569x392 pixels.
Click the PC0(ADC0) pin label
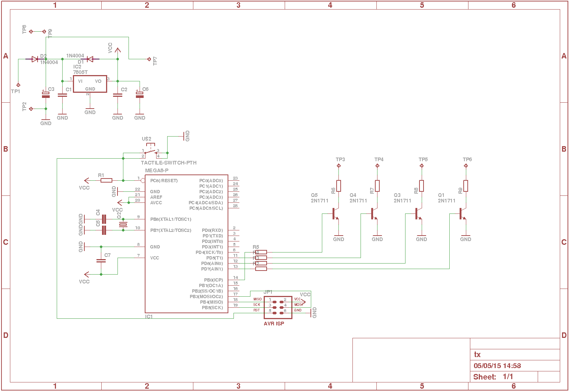click(211, 181)
